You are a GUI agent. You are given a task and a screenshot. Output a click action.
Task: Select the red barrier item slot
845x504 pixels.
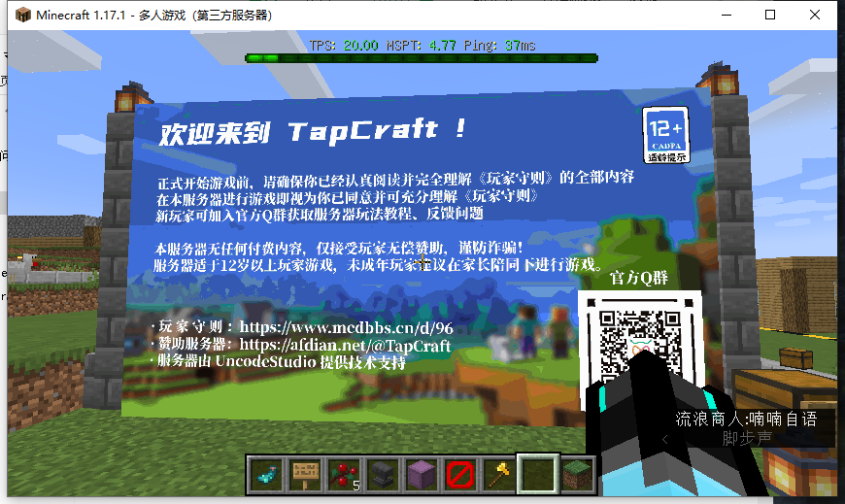[x=459, y=474]
